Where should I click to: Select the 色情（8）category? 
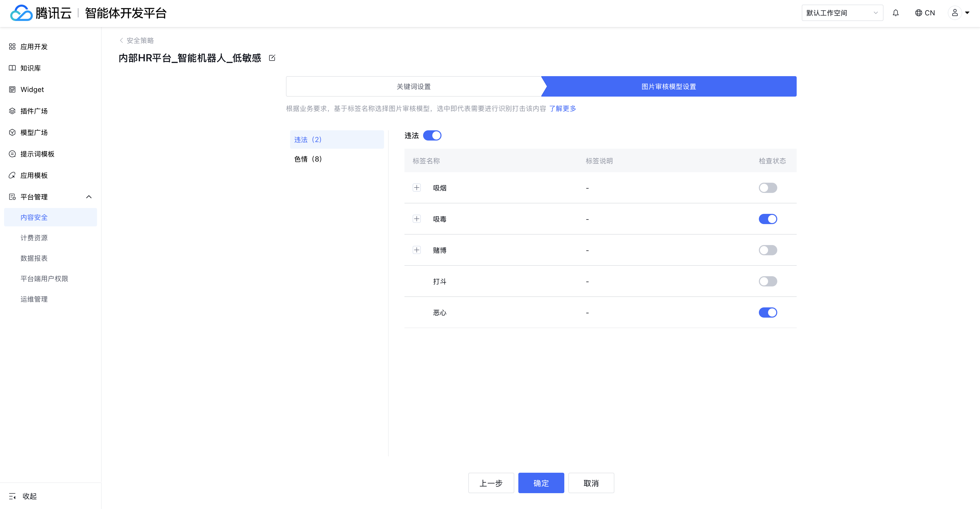point(308,159)
